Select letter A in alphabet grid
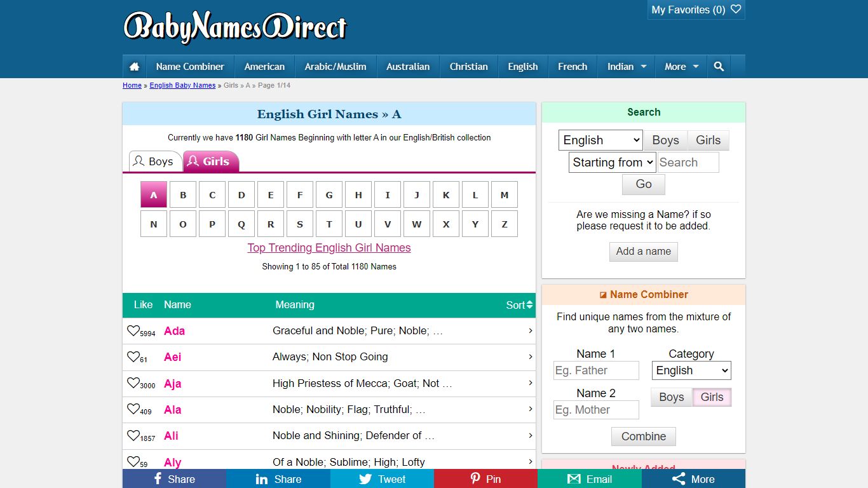 click(154, 194)
